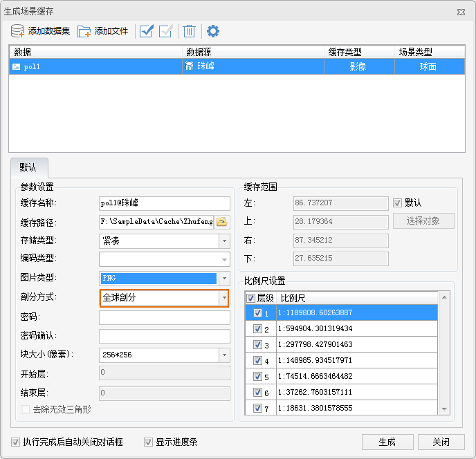Viewport: 476px width, 459px height.
Task: Click the 左 value 86.737207 field
Action: (340, 203)
